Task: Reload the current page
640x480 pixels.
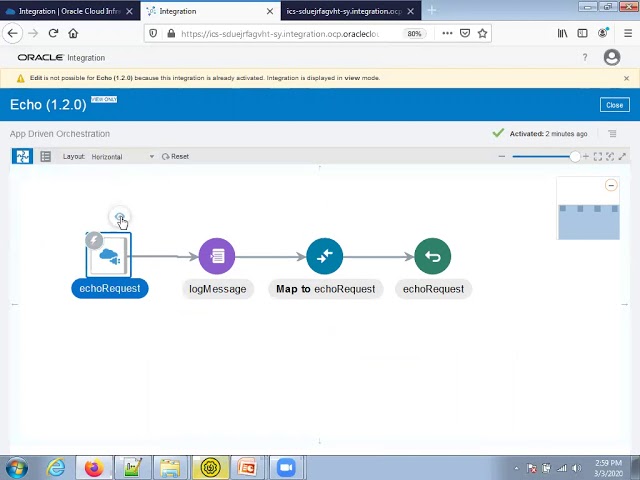Action: click(x=53, y=33)
